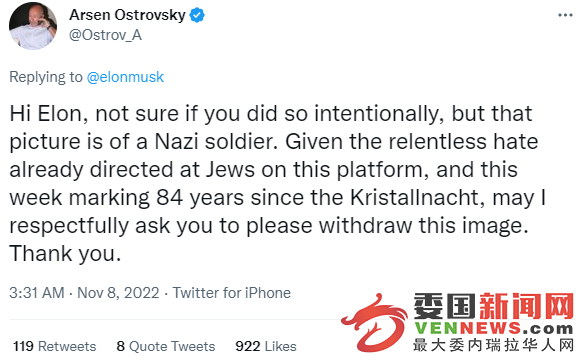
Task: View the 119 Retweets list
Action: (x=54, y=346)
